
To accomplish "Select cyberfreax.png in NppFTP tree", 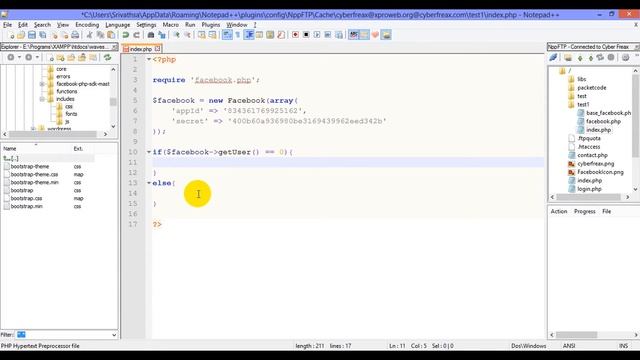I will click(x=596, y=164).
